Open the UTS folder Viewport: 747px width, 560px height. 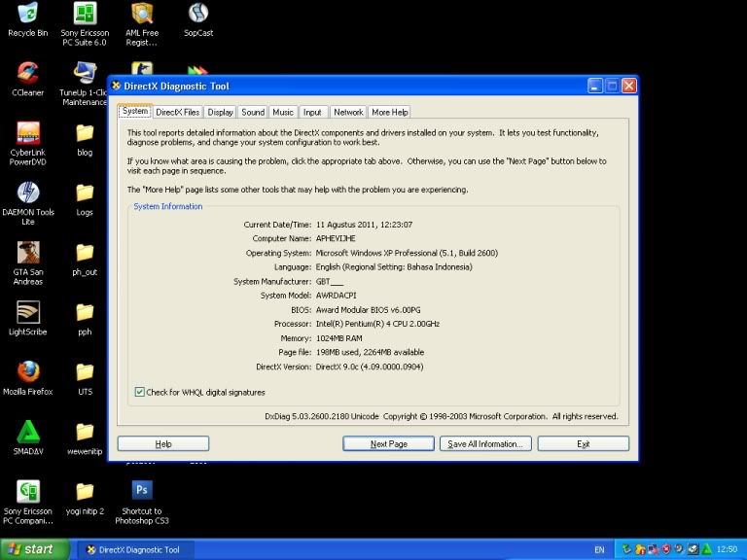pyautogui.click(x=85, y=379)
